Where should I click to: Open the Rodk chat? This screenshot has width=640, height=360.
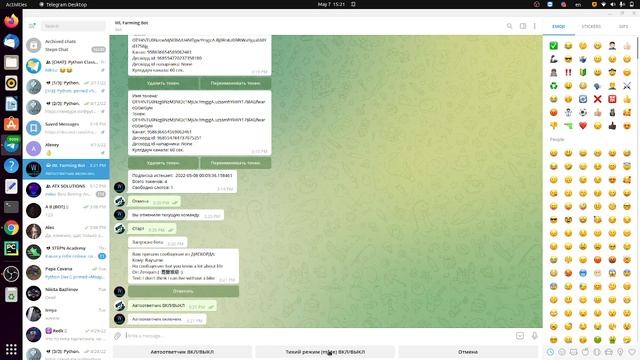(x=66, y=334)
